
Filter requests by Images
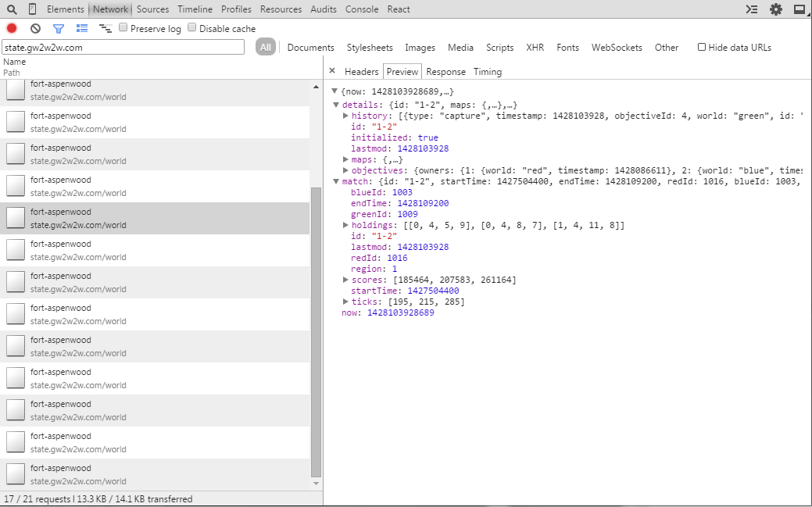(x=420, y=47)
